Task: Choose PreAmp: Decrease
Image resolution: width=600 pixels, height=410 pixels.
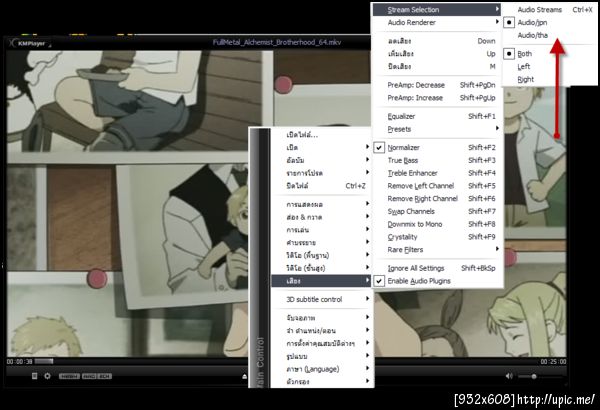Action: coord(437,85)
